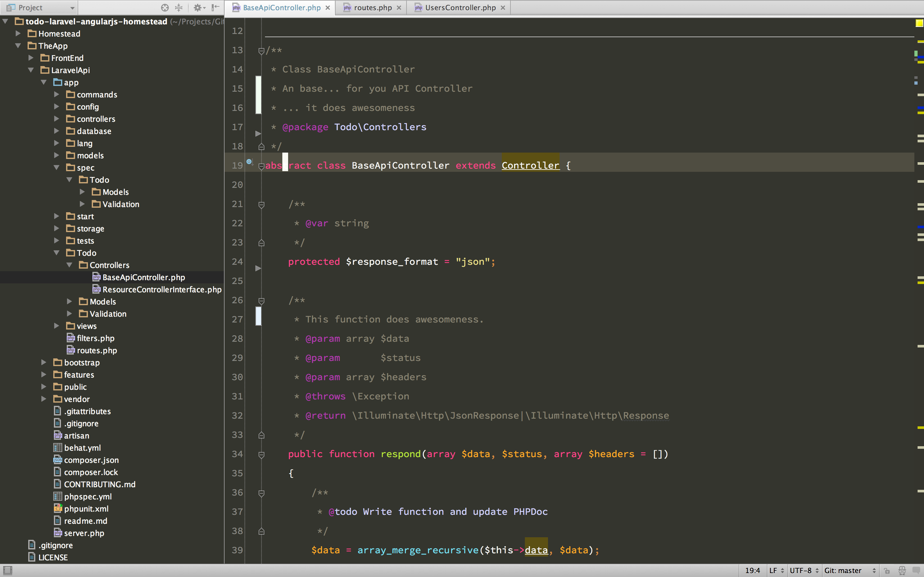Click the gutter override marker on line 19
Image resolution: width=924 pixels, height=577 pixels.
[249, 162]
